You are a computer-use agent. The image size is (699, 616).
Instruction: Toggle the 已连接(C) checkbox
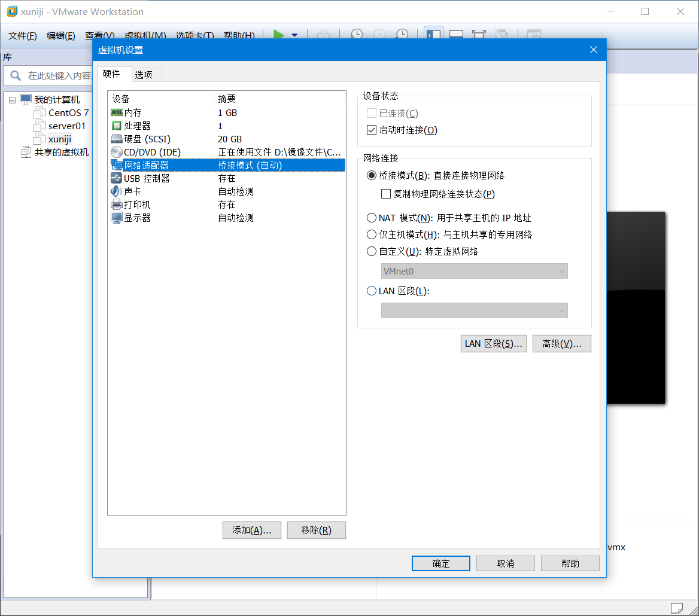coord(371,113)
